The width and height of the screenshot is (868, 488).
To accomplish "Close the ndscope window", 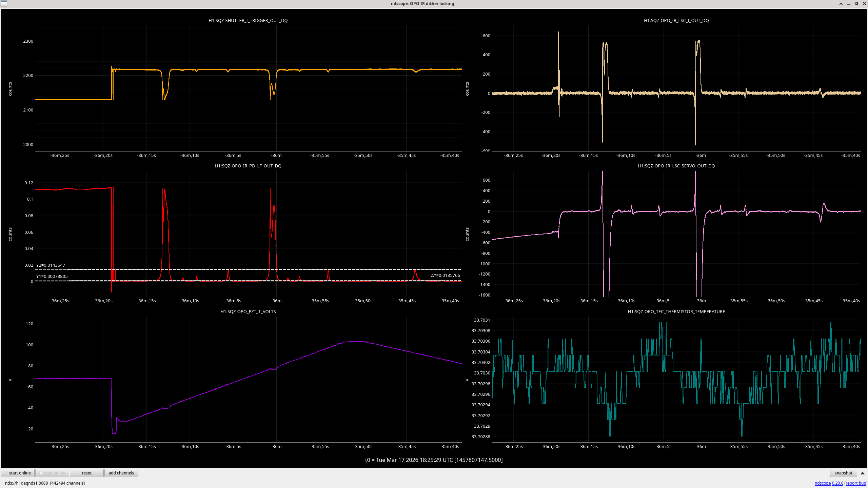I will 864,4.
